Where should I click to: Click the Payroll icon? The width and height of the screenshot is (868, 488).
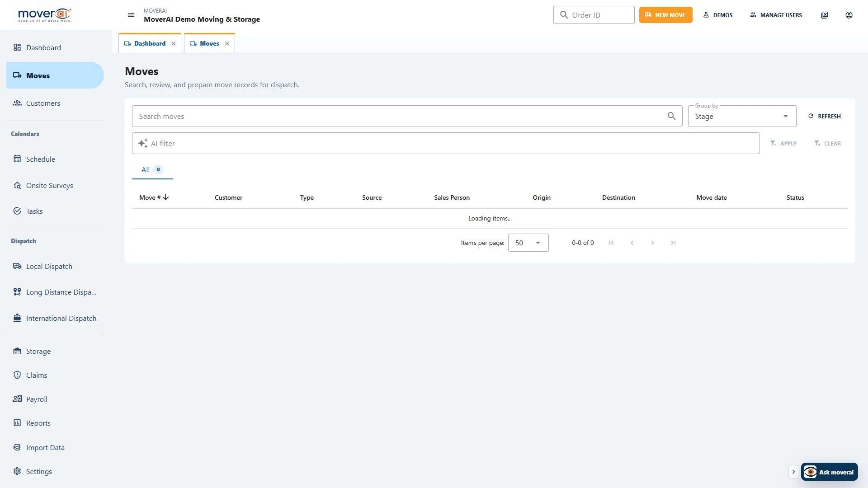[17, 399]
